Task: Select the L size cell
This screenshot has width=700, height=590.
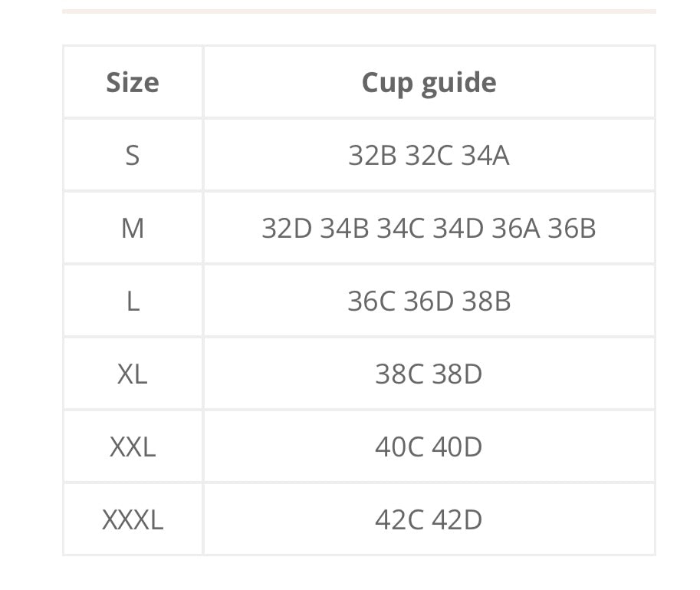Action: [x=133, y=301]
